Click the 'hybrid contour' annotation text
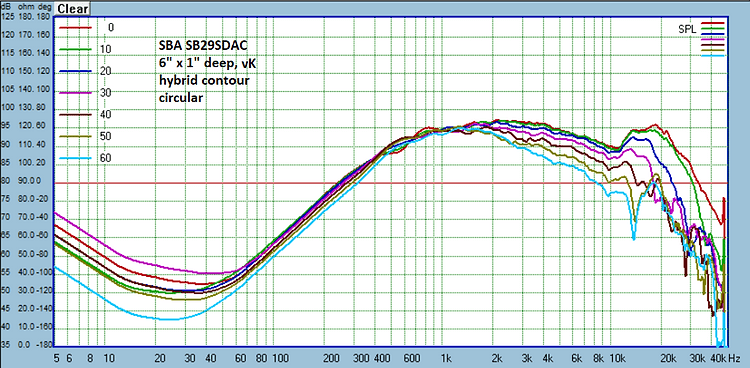Screen dimensions: 750x368 204,80
